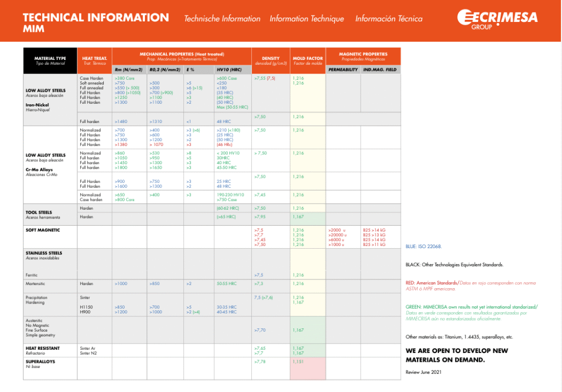The width and height of the screenshot is (562, 392).
Task: Click the 'TOOL STEELS' row label
Action: point(39,212)
